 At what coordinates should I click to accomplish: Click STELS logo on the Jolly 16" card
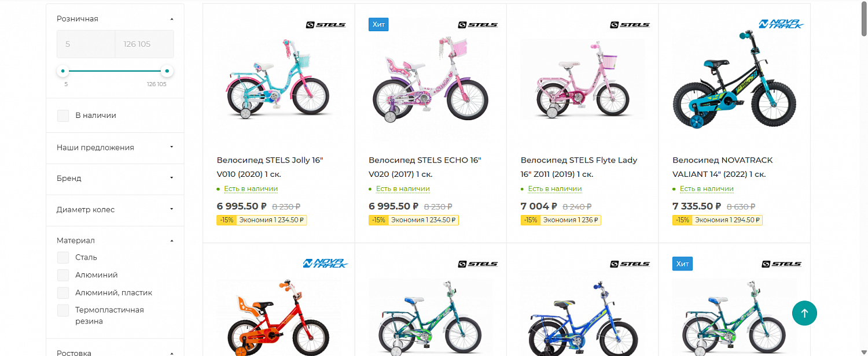coord(326,25)
